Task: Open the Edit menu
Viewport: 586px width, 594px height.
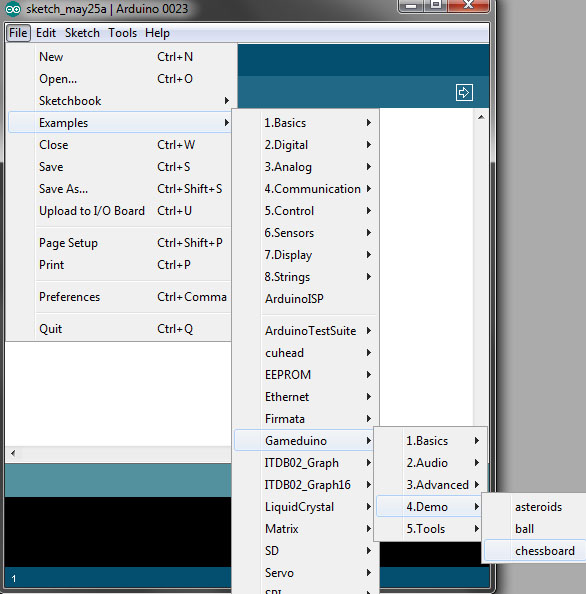Action: pos(46,33)
